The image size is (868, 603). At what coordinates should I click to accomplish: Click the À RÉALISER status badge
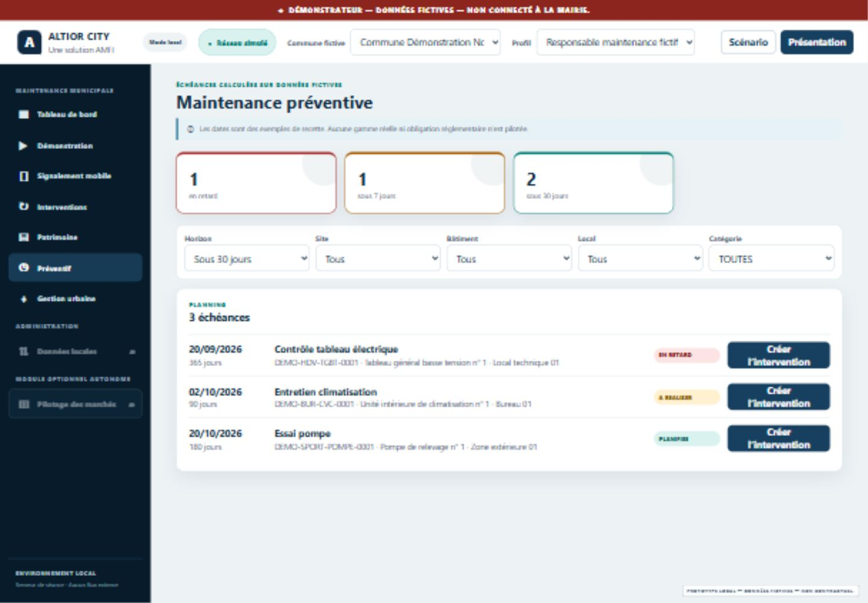687,397
